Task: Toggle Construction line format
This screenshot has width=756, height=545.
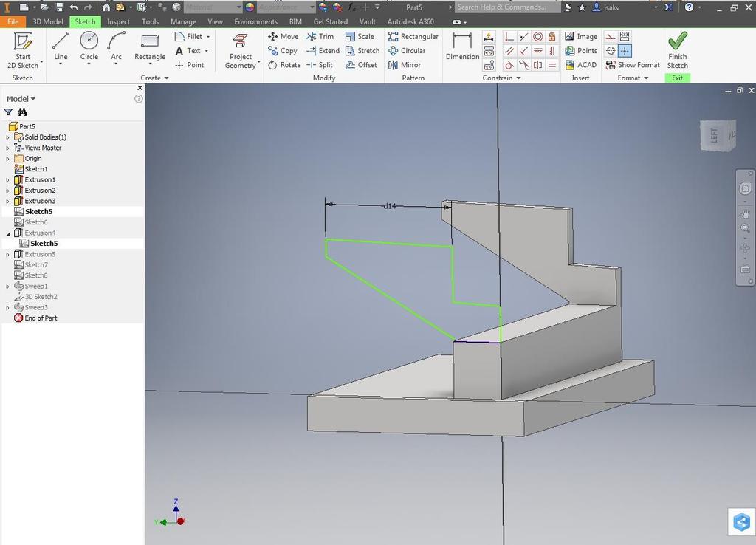Action: click(x=611, y=37)
